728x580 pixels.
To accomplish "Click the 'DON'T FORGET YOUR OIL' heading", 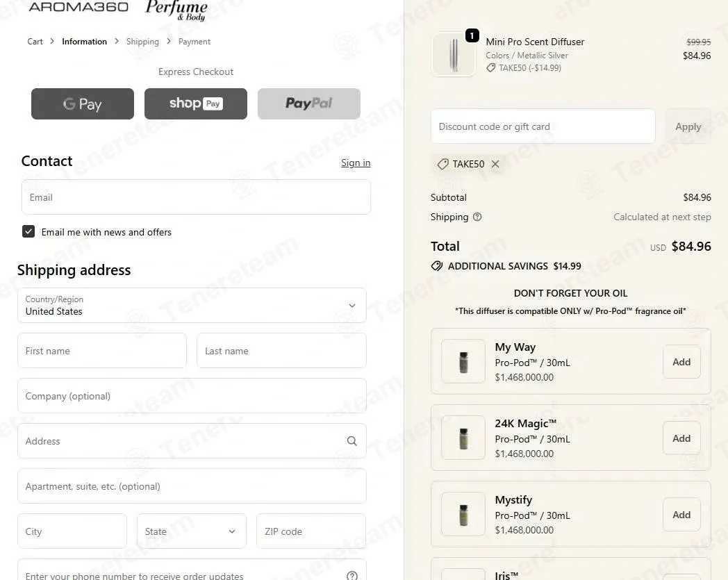I will click(570, 293).
